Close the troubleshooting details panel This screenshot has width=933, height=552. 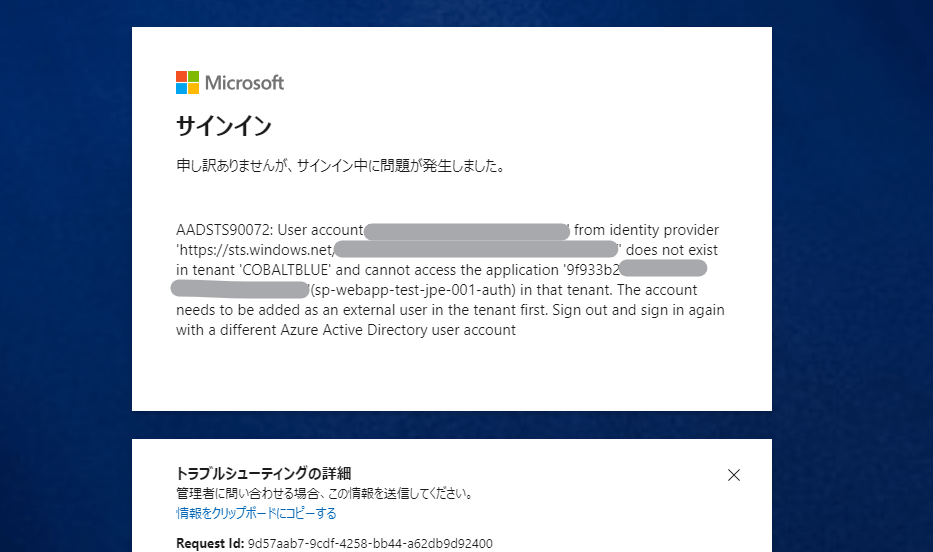(x=734, y=475)
